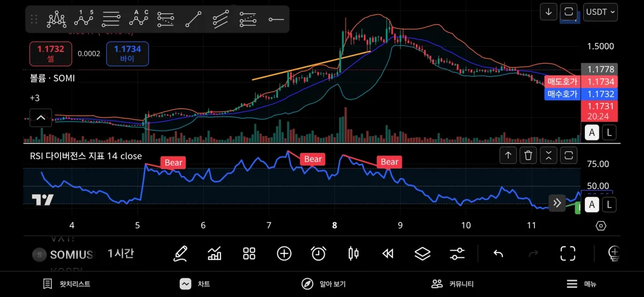644x297 pixels.
Task: Open chart settings sliders icon
Action: 457,254
